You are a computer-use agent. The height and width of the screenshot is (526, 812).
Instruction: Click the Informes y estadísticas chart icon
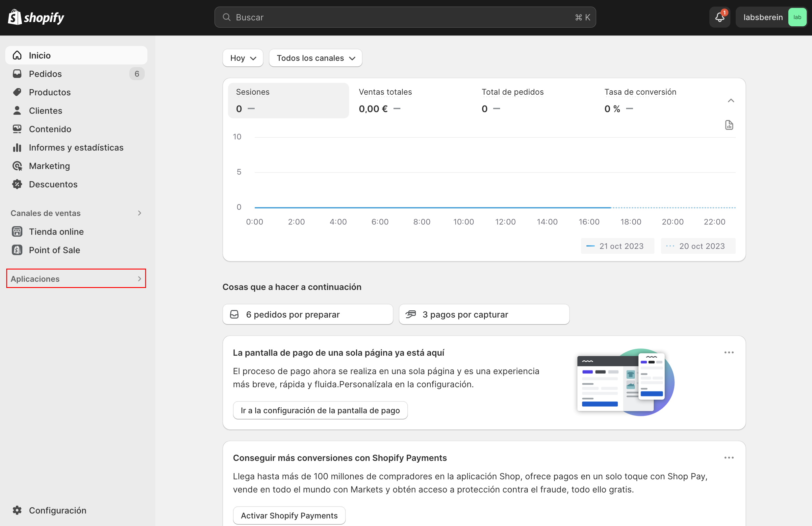(17, 147)
